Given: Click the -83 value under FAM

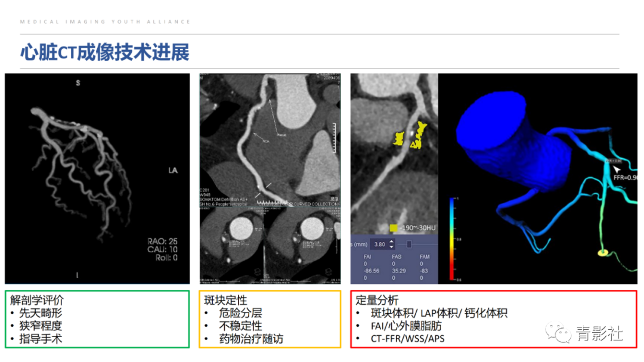Looking at the screenshot, I should coord(424,271).
